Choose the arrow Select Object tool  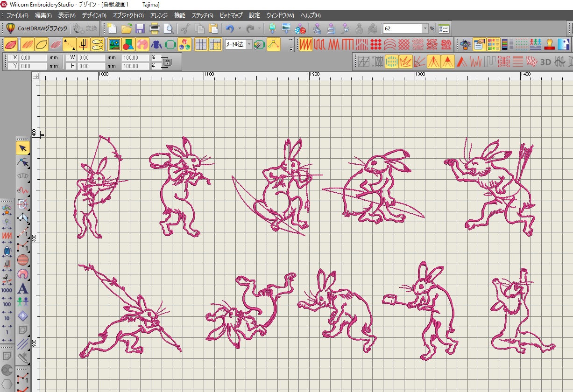[x=22, y=148]
